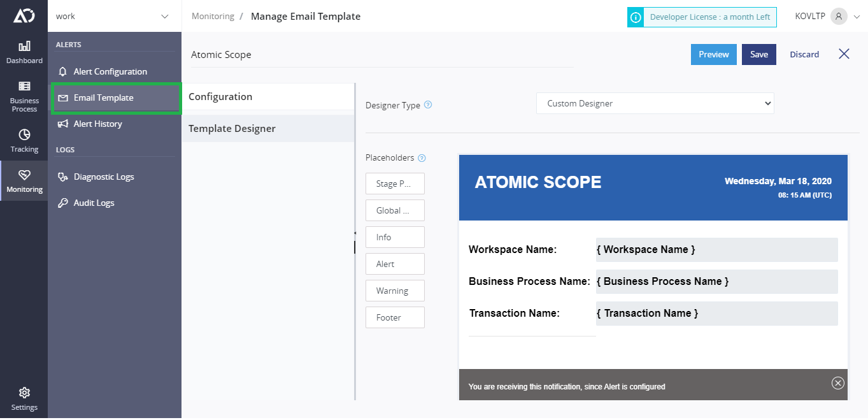Select Email Template menu item

click(x=116, y=98)
